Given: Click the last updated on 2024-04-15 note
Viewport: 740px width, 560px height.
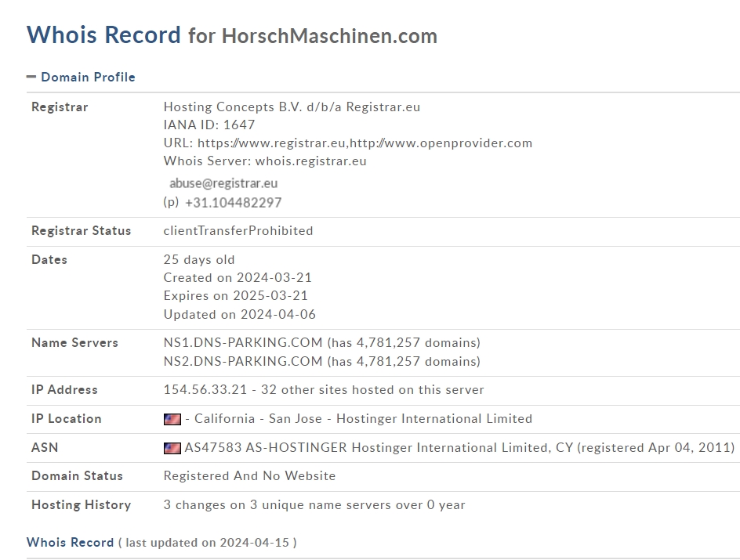Looking at the screenshot, I should click(208, 543).
